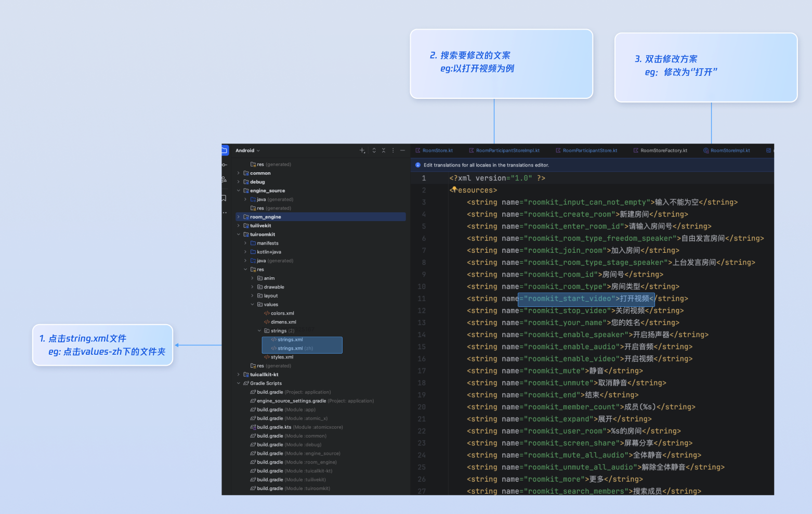Click the Expand Selected arrows icon

tap(374, 150)
